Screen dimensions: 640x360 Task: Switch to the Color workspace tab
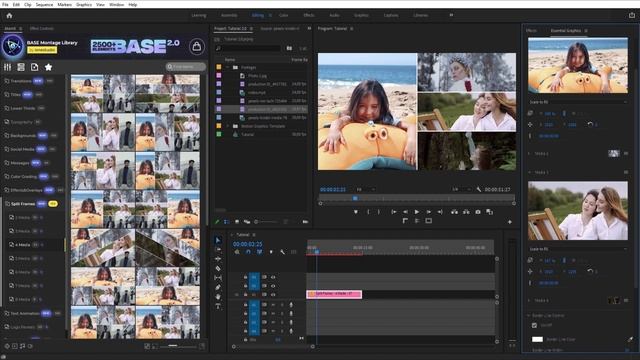284,15
